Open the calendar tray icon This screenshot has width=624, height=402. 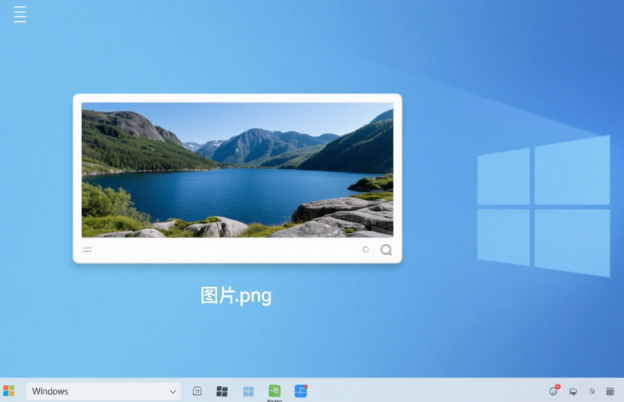coord(610,391)
